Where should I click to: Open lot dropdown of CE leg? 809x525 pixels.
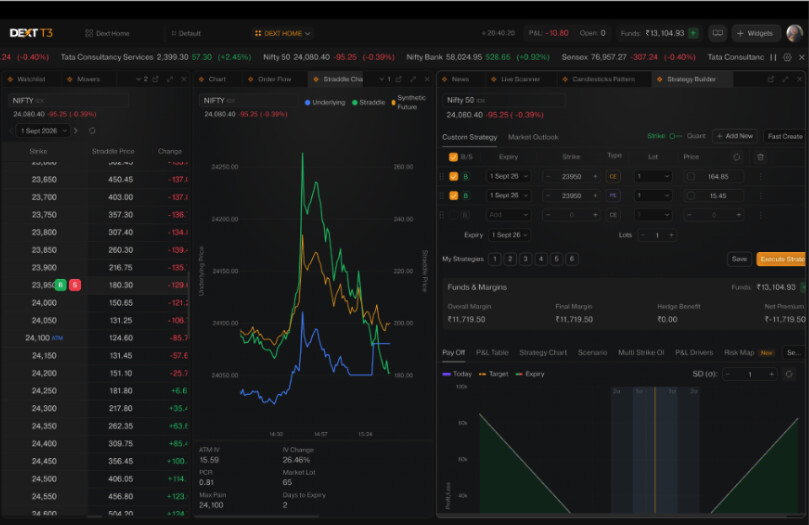(653, 176)
